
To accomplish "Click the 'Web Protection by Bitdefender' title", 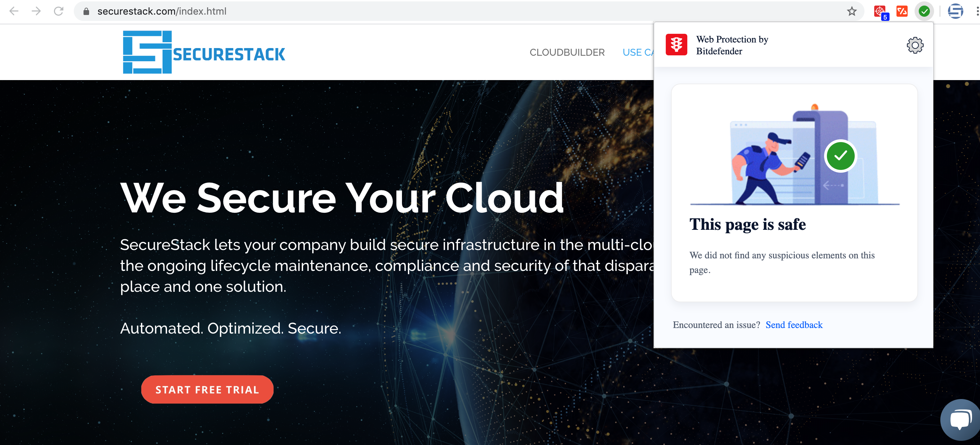I will click(732, 45).
